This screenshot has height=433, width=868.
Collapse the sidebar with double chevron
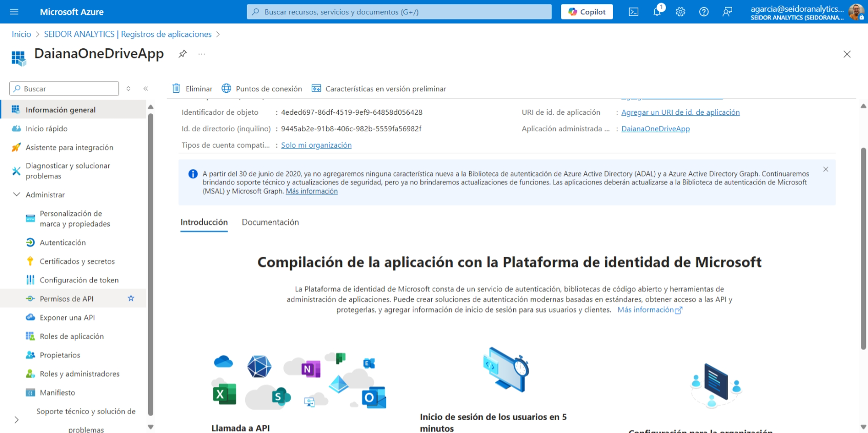tap(146, 89)
